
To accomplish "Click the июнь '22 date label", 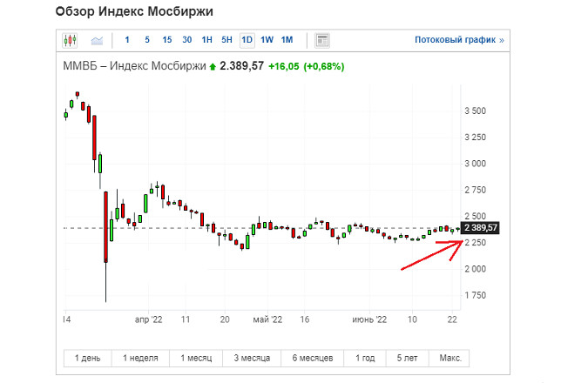I will point(369,319).
